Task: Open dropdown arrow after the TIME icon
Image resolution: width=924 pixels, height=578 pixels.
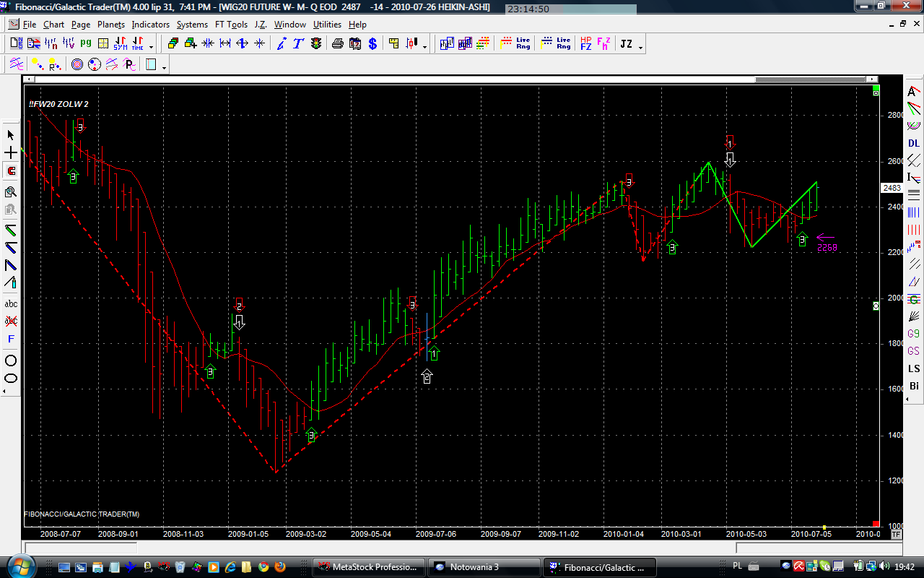Action: pos(152,47)
